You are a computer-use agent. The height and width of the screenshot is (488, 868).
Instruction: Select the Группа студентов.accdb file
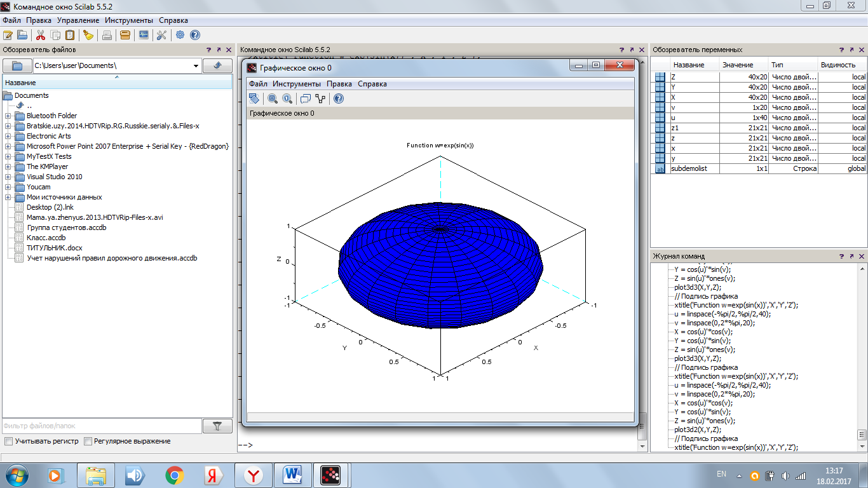(66, 227)
